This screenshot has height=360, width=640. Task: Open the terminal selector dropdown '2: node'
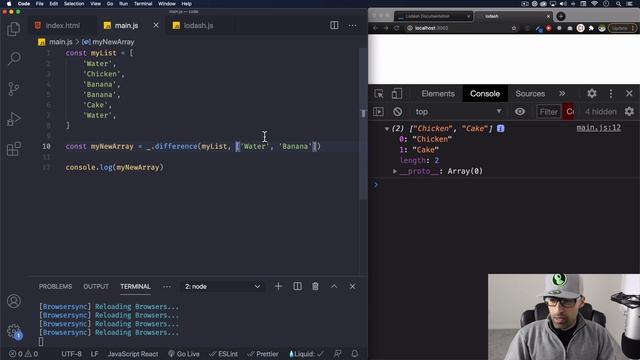(x=222, y=287)
